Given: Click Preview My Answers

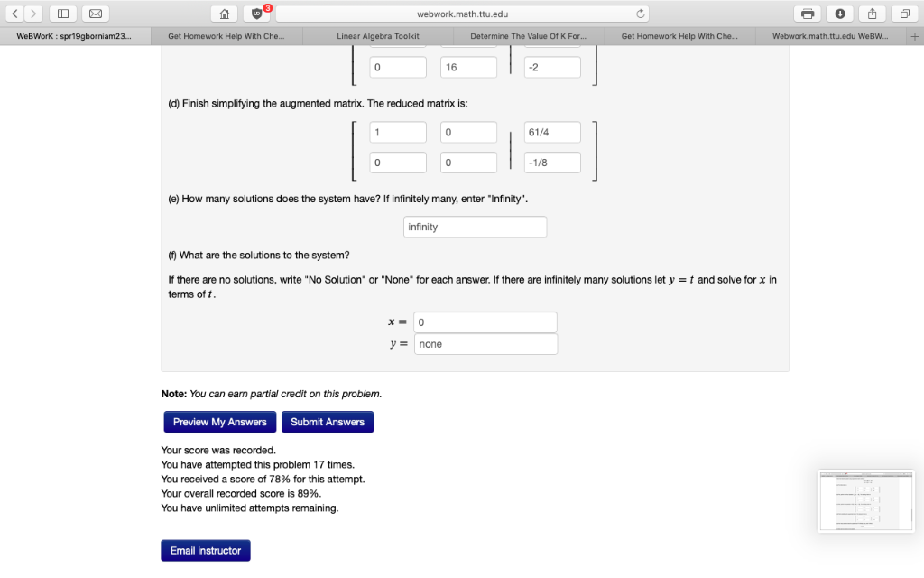Looking at the screenshot, I should (218, 422).
